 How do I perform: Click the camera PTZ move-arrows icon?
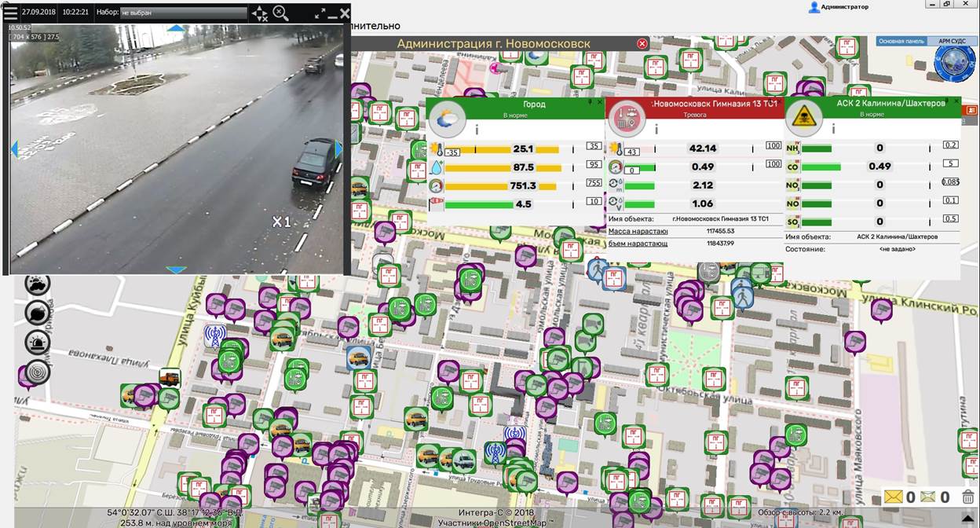click(x=259, y=13)
